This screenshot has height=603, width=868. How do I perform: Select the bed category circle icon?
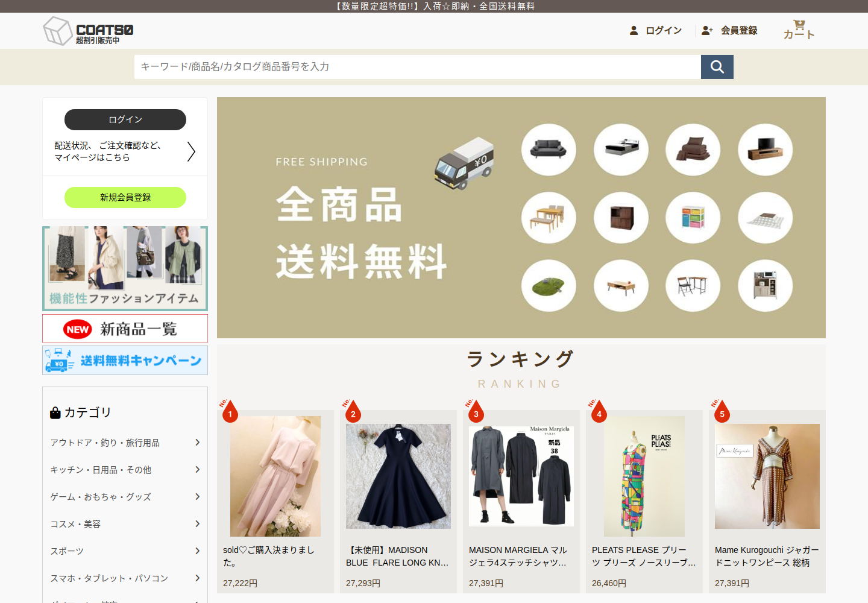click(621, 150)
